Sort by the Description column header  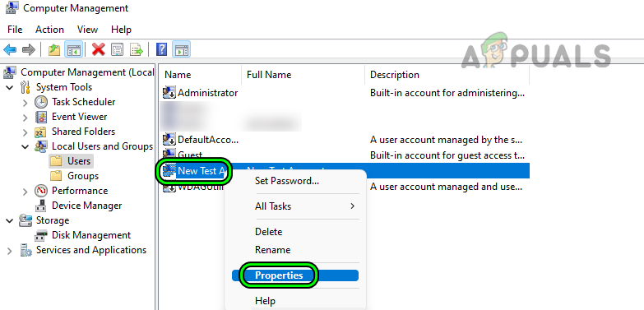pos(447,75)
